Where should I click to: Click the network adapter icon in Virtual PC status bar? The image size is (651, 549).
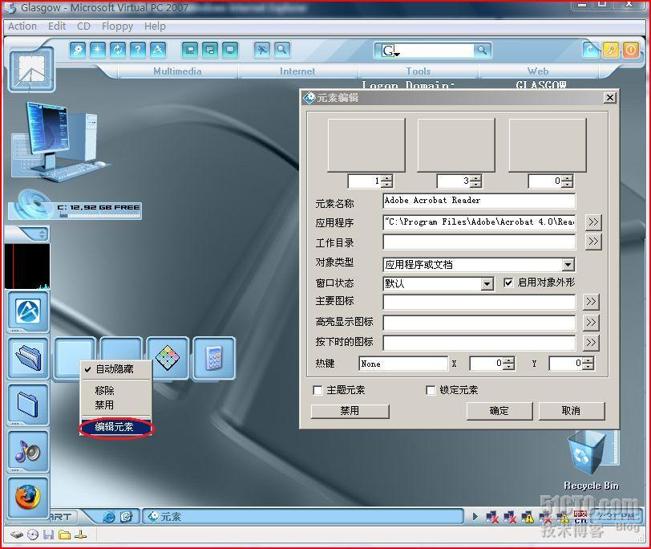click(81, 535)
